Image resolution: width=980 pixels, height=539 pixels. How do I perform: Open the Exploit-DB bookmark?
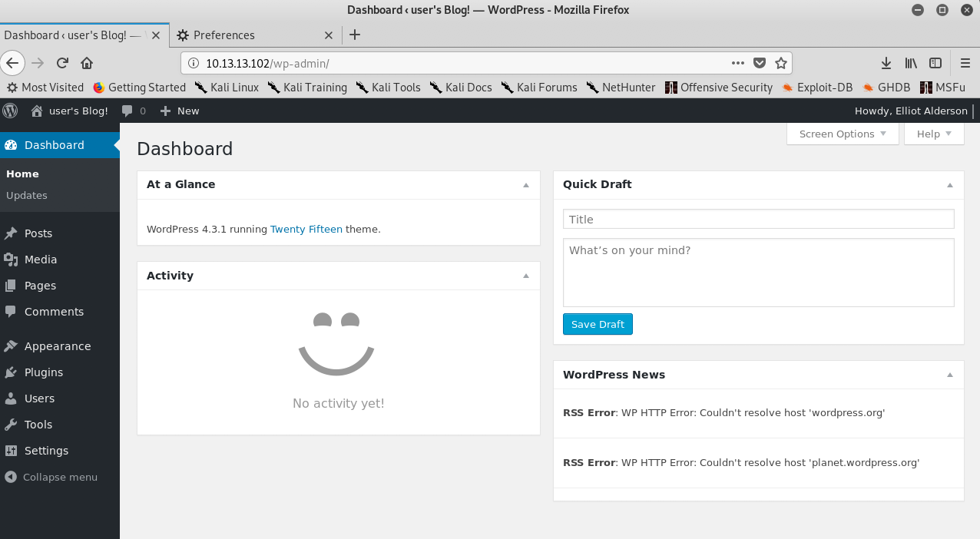(x=817, y=88)
